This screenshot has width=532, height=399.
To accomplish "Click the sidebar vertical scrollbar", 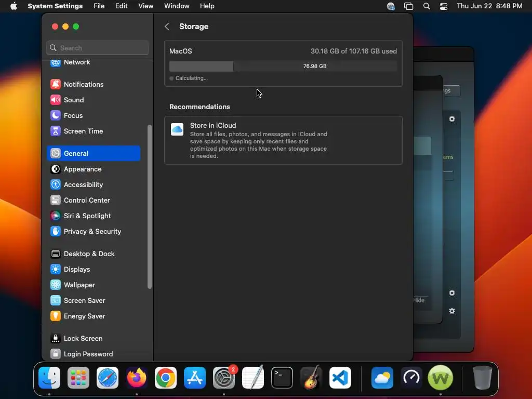I will point(149,207).
